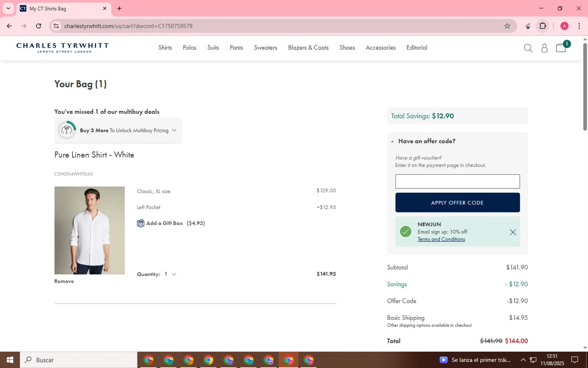Screen dimensions: 588x368
Task: Click the 'Your Bag (1)' heading
Action: click(x=80, y=84)
